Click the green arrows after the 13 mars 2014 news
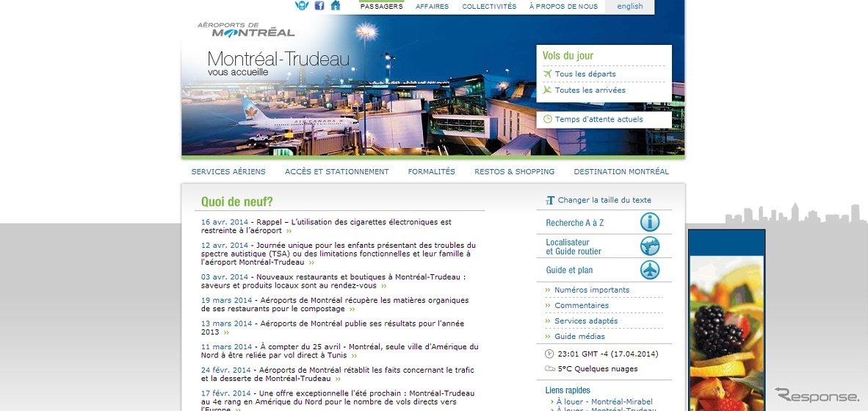The image size is (868, 411). pyautogui.click(x=226, y=332)
